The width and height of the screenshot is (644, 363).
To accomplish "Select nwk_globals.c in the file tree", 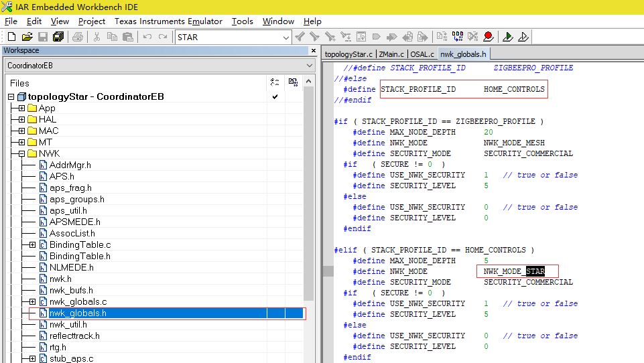I will pyautogui.click(x=78, y=302).
